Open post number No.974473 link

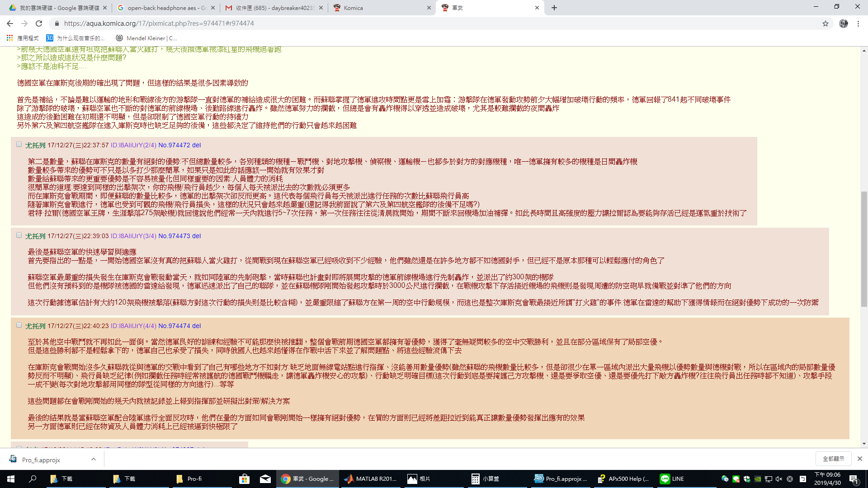(174, 236)
